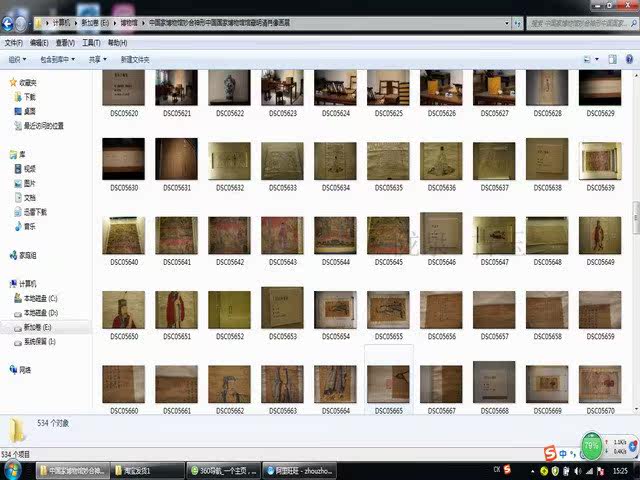Toggle the preview pane icon
Image resolution: width=640 pixels, height=480 pixels.
(x=612, y=60)
